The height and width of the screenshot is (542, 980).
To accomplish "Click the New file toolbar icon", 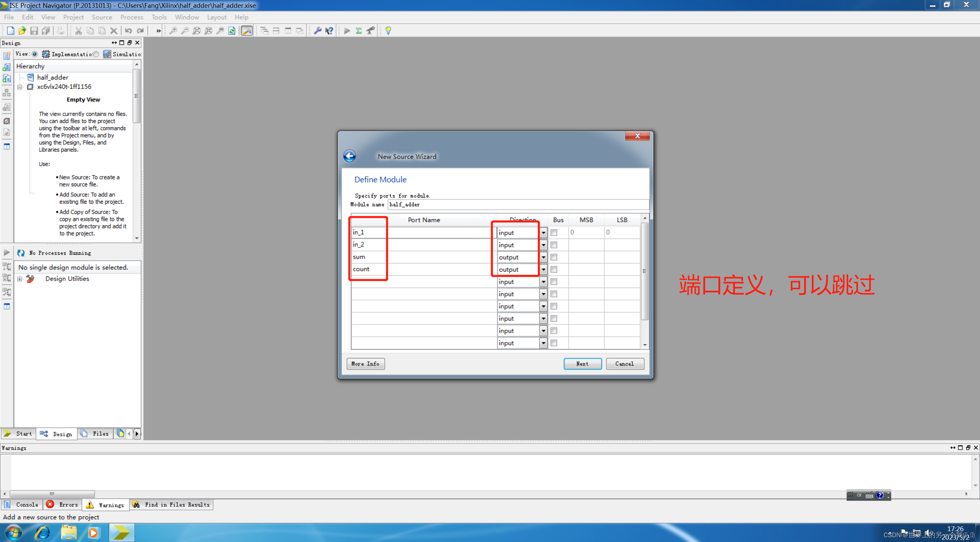I will tap(10, 31).
